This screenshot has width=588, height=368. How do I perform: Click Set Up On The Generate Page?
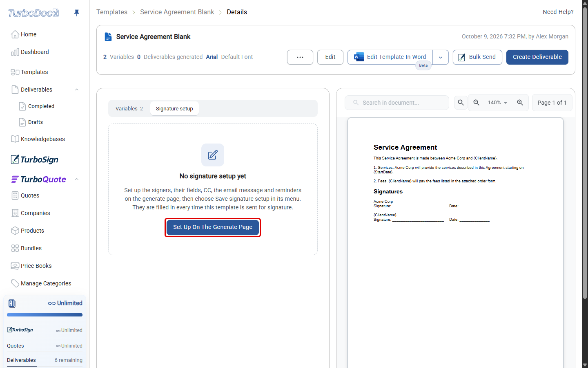tap(213, 227)
